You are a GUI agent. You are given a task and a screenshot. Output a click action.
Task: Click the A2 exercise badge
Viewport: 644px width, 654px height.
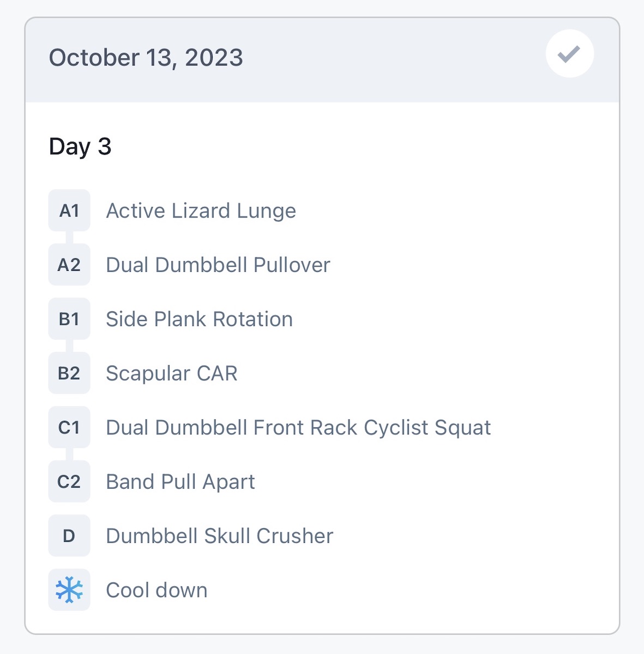click(x=69, y=265)
